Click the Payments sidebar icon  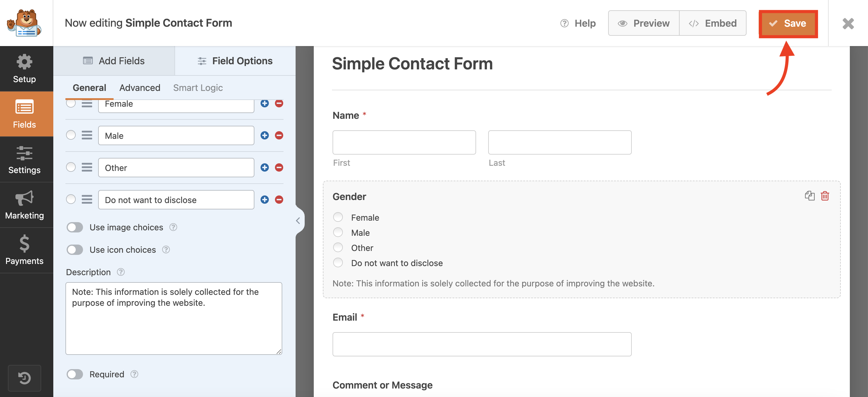click(24, 251)
